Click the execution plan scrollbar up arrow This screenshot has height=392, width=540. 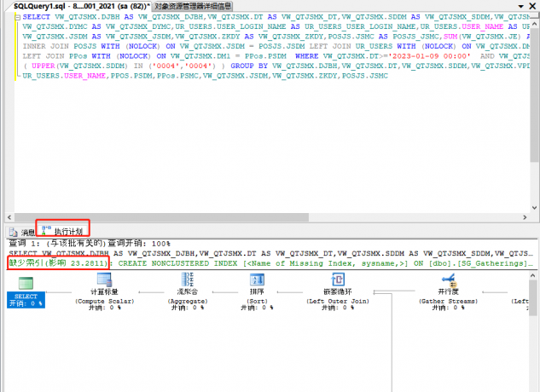(x=532, y=275)
